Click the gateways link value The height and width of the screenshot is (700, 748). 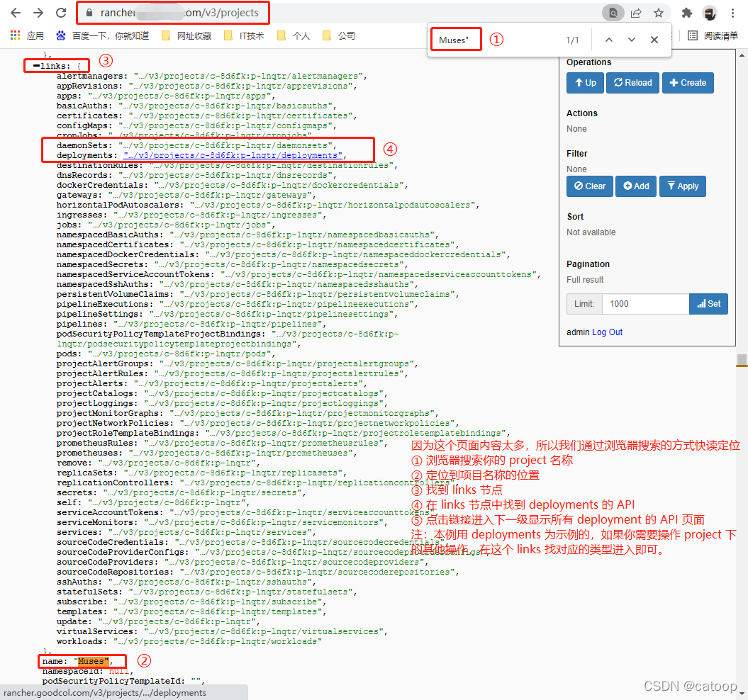point(210,195)
